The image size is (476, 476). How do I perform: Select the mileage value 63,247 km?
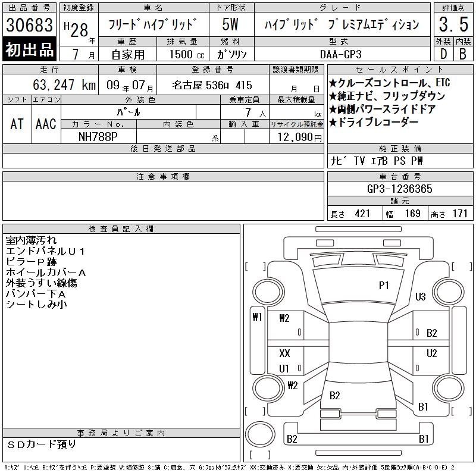64,85
